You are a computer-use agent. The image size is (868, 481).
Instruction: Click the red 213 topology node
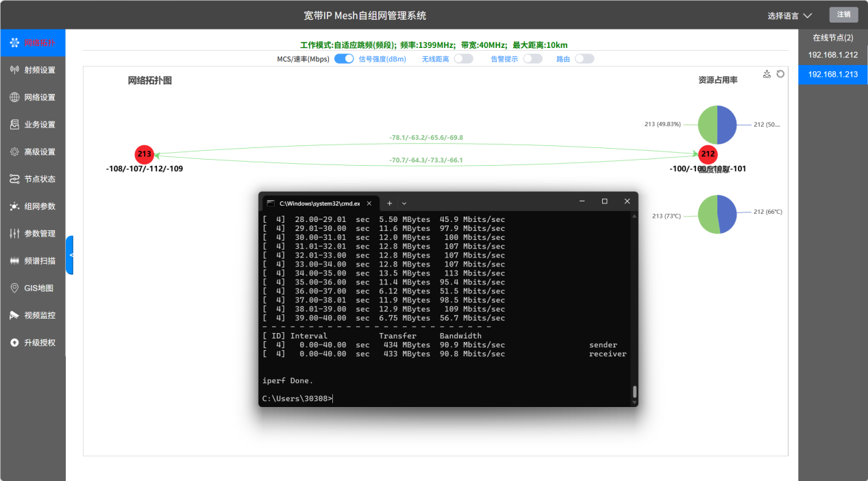pos(144,154)
